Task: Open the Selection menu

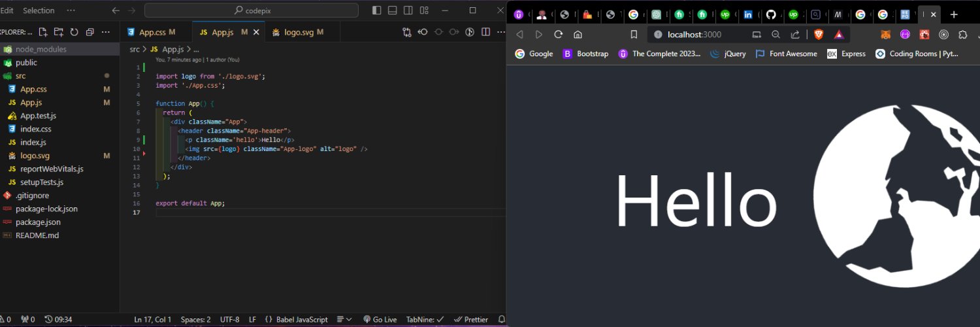Action: (39, 10)
